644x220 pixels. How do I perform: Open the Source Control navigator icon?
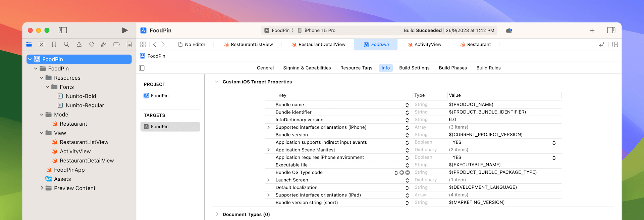pyautogui.click(x=42, y=44)
